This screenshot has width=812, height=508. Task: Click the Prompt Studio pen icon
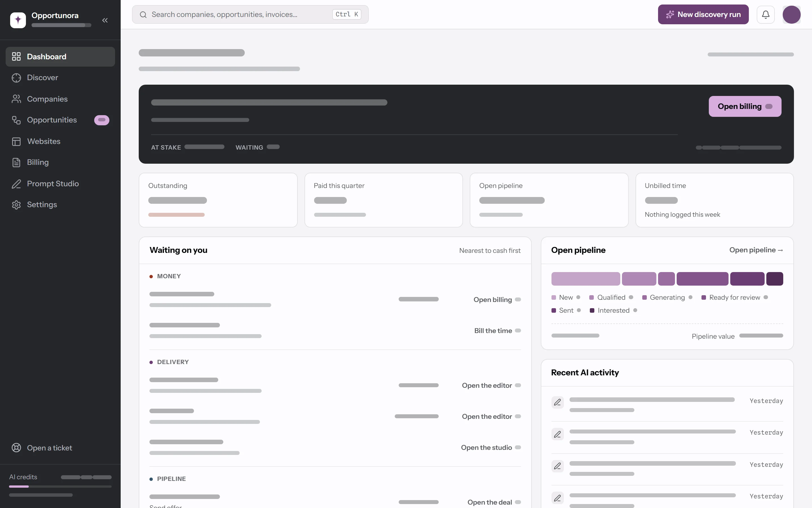coord(16,184)
